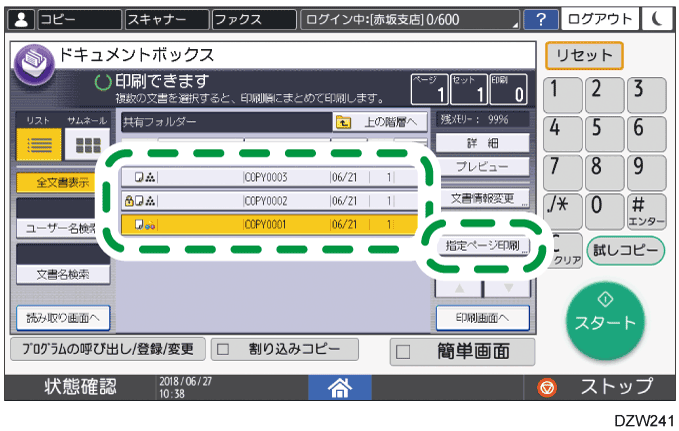Open 詳細 details button

coord(482,143)
